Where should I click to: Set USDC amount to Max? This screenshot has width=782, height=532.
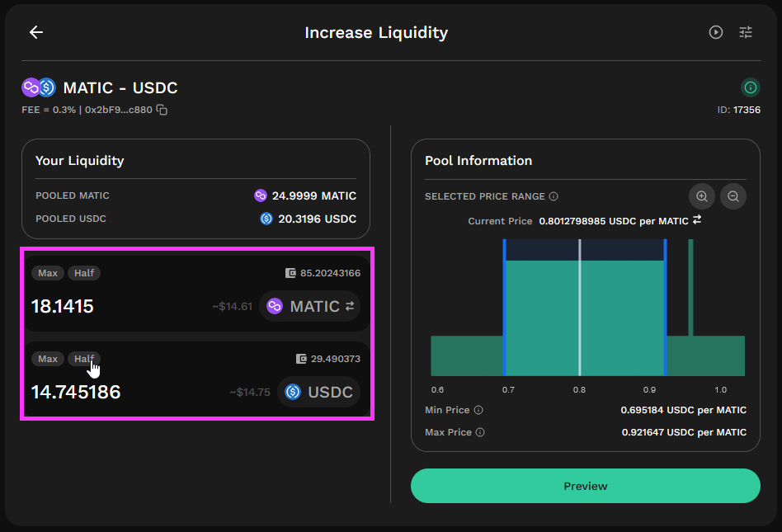[x=48, y=359]
